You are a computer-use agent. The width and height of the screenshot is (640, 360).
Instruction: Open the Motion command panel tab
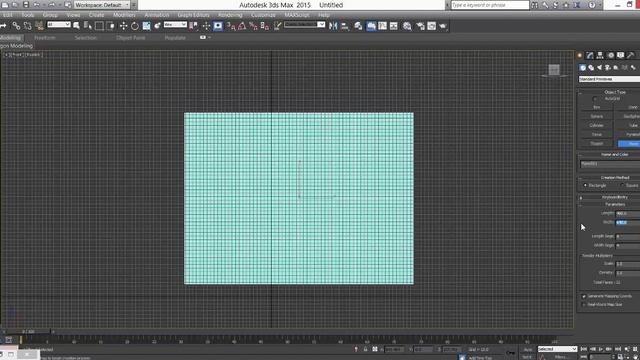point(611,55)
